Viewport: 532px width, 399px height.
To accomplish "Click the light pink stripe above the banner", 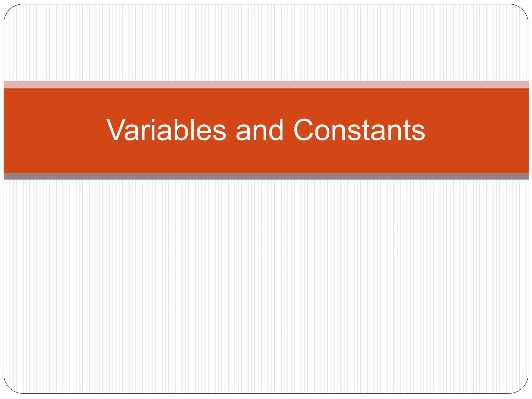I will pyautogui.click(x=266, y=85).
